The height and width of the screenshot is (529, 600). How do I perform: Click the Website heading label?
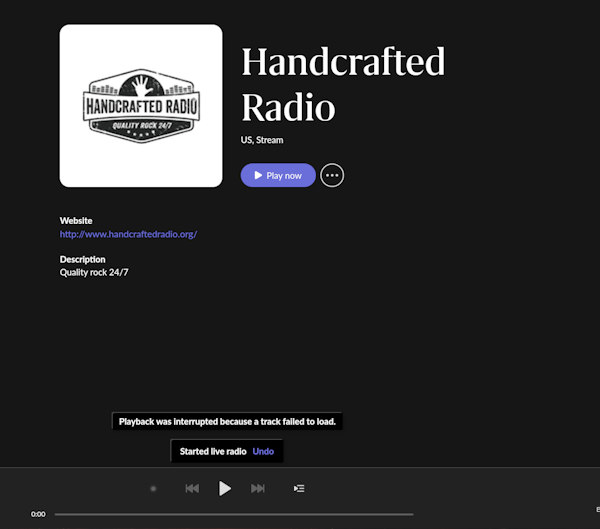click(x=76, y=221)
